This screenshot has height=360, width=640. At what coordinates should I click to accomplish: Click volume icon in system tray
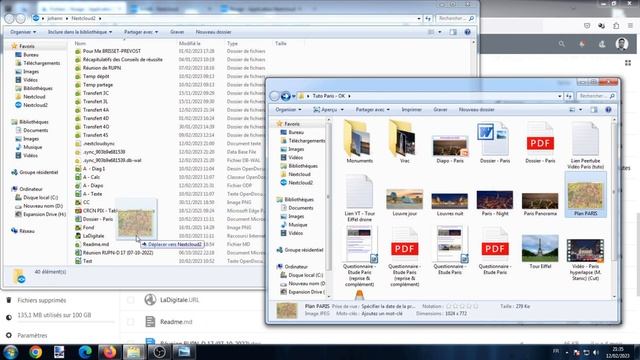pyautogui.click(x=596, y=352)
